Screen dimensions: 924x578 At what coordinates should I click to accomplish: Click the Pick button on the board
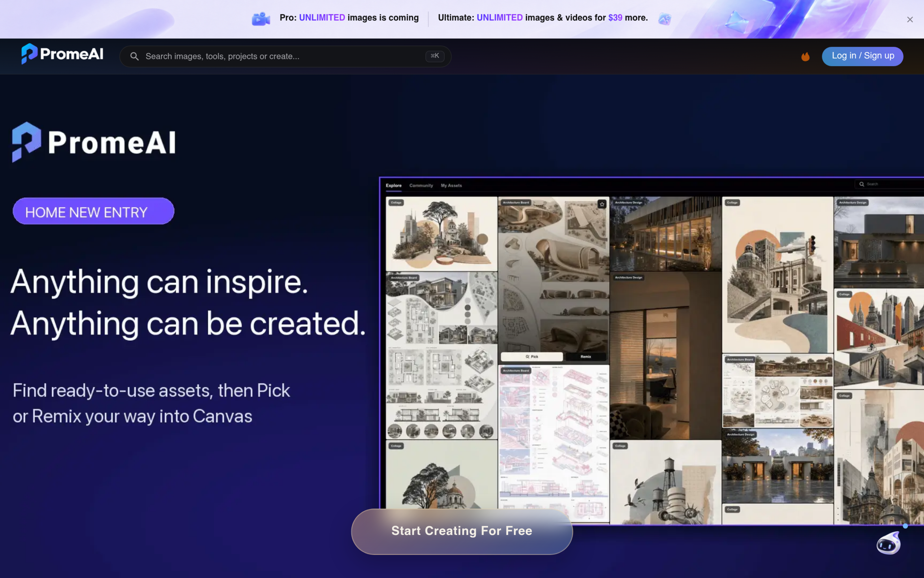pos(532,357)
